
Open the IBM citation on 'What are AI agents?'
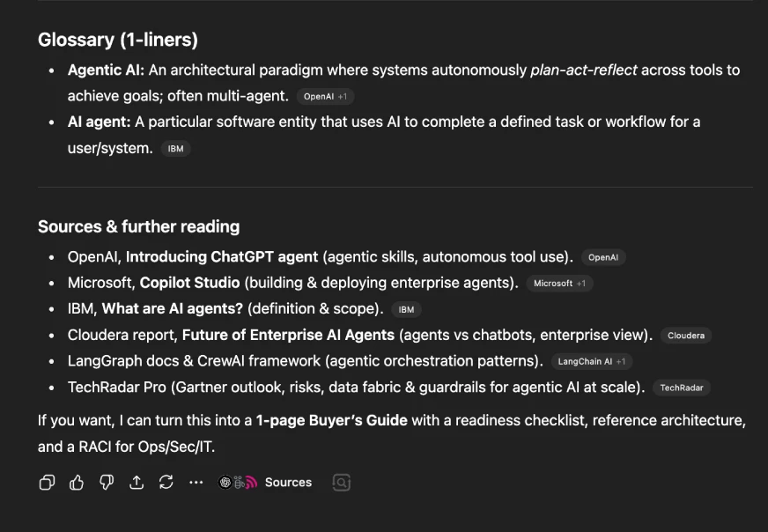[406, 309]
